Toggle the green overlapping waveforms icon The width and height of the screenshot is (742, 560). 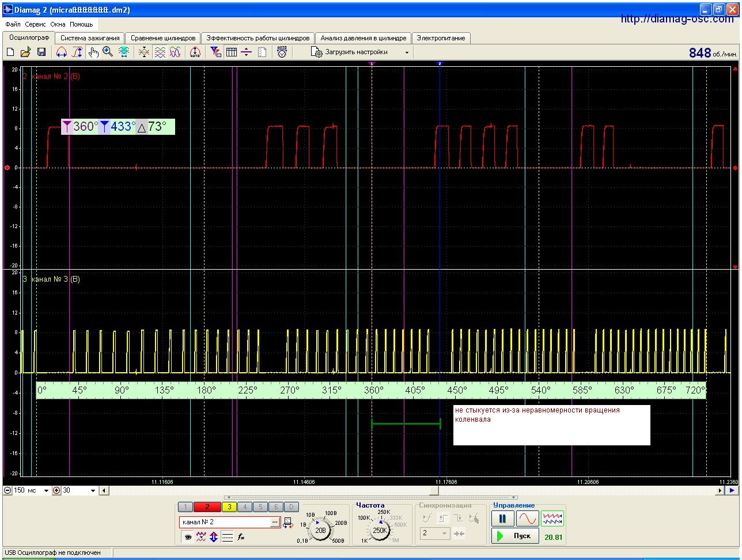[x=175, y=52]
